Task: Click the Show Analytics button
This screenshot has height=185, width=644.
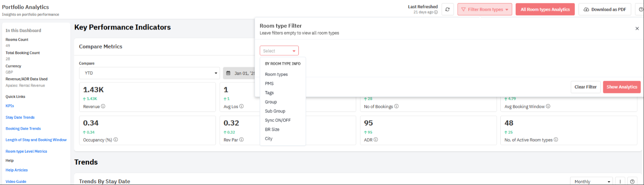Action: click(x=621, y=87)
